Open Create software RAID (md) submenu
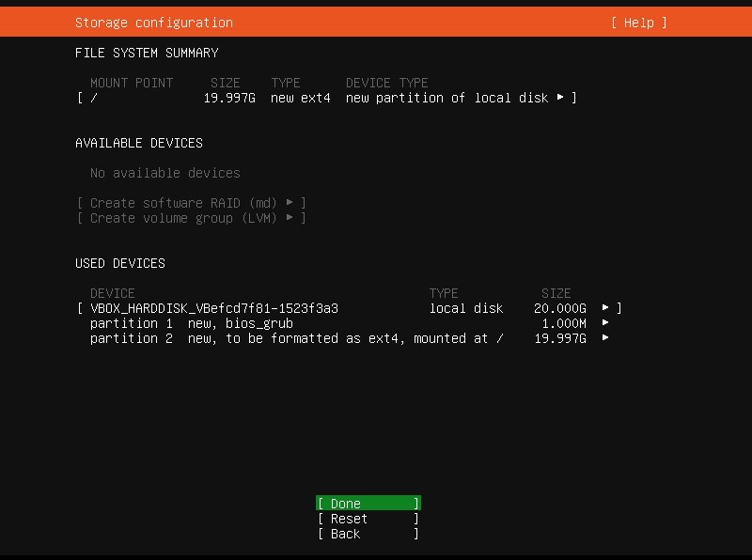 coord(191,203)
